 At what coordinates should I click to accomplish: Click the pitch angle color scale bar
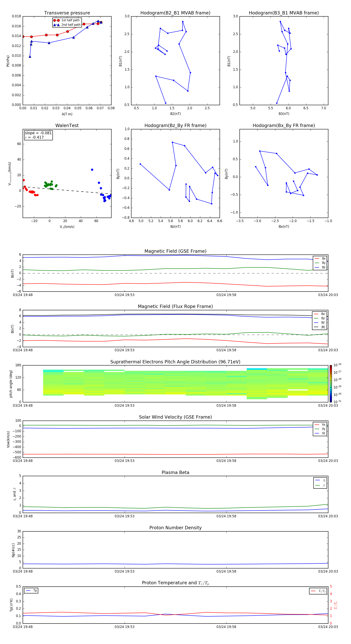(331, 384)
